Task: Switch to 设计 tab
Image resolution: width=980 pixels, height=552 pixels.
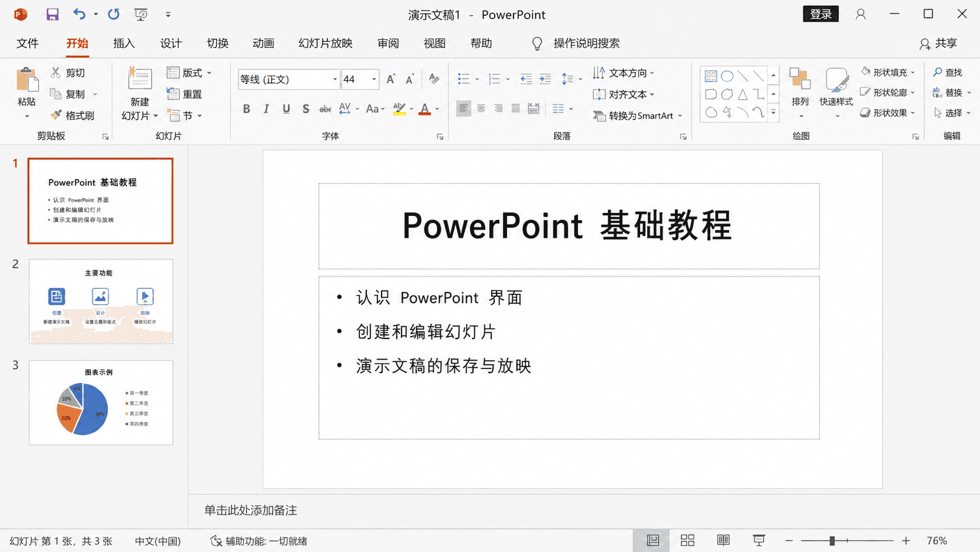Action: pyautogui.click(x=171, y=43)
